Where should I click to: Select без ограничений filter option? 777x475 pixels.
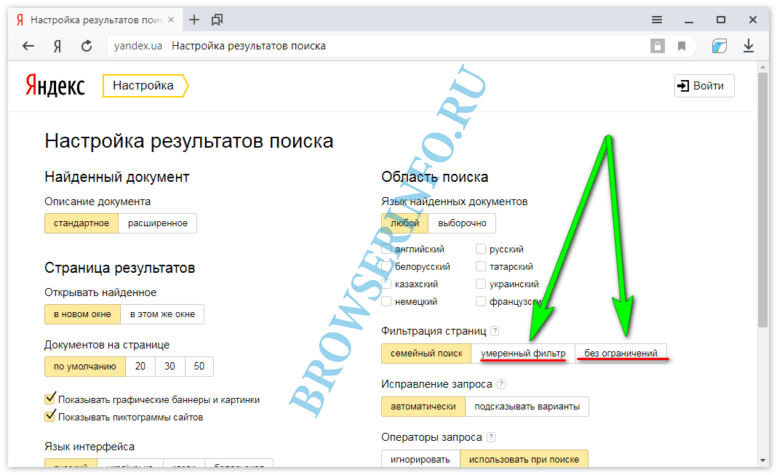[621, 354]
